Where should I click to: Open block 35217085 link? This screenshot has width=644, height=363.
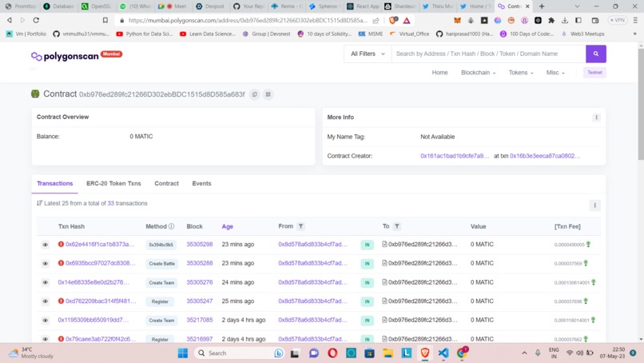[x=200, y=320]
